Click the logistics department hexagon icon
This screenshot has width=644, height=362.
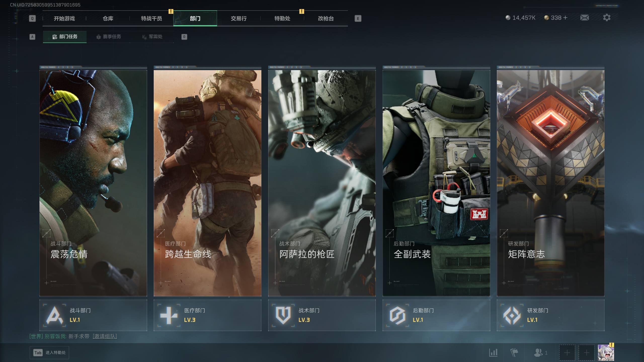[397, 315]
